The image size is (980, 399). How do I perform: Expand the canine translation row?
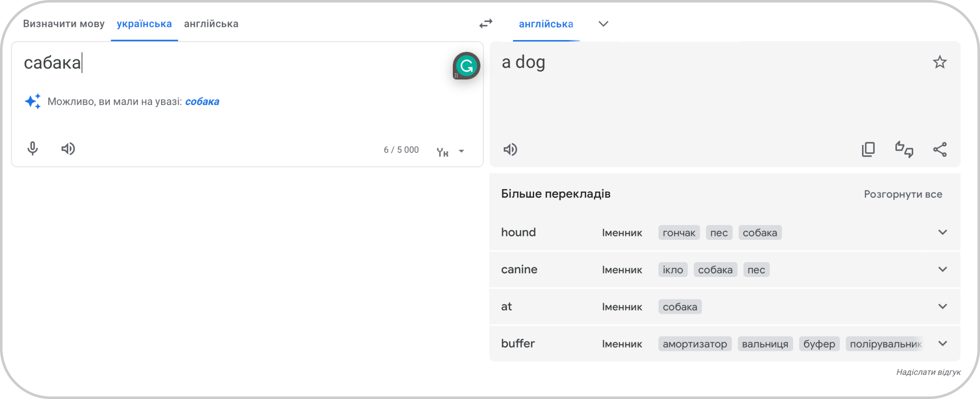point(943,269)
